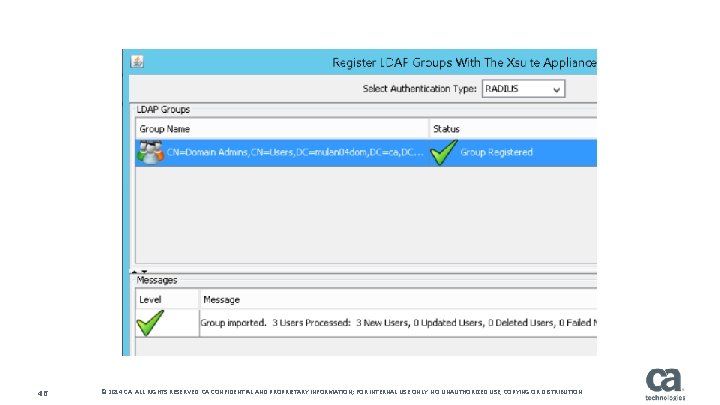Click the split-pane collapse arrows above Messages
The height and width of the screenshot is (405, 720).
tap(140, 271)
